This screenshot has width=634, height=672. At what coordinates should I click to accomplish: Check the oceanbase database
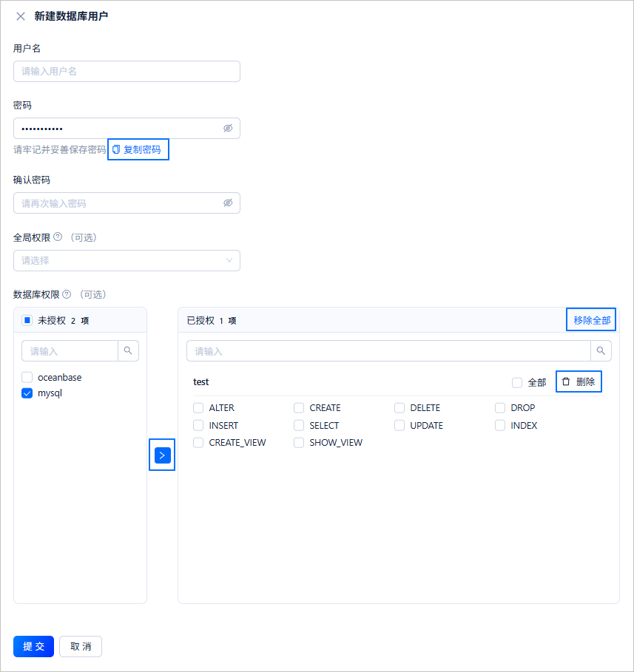tap(27, 377)
